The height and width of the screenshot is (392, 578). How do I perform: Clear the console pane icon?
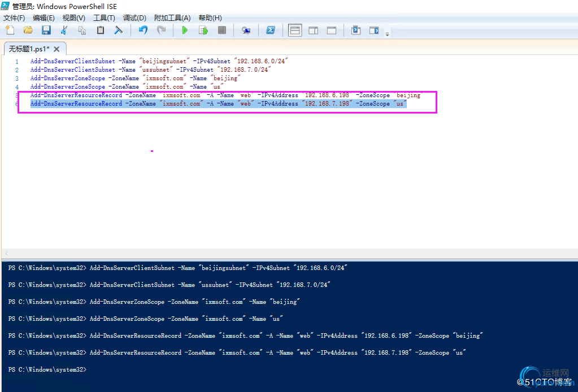coord(118,30)
